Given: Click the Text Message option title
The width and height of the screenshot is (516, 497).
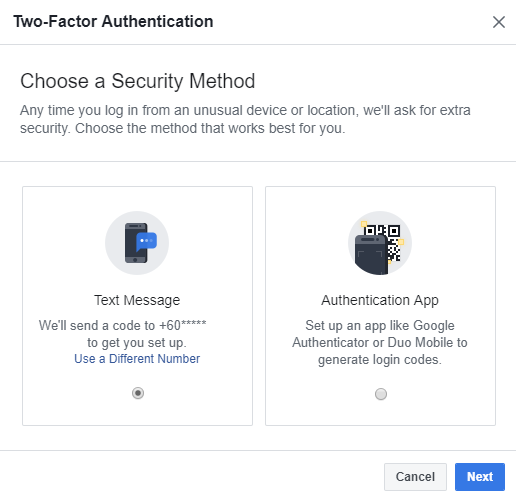Looking at the screenshot, I should 137,300.
